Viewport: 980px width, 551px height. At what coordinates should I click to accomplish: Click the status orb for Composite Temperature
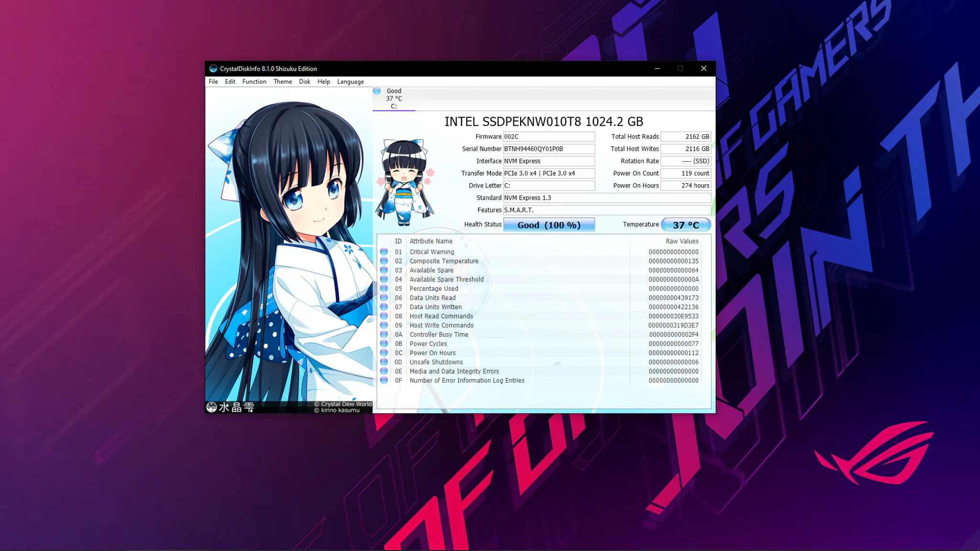(384, 261)
